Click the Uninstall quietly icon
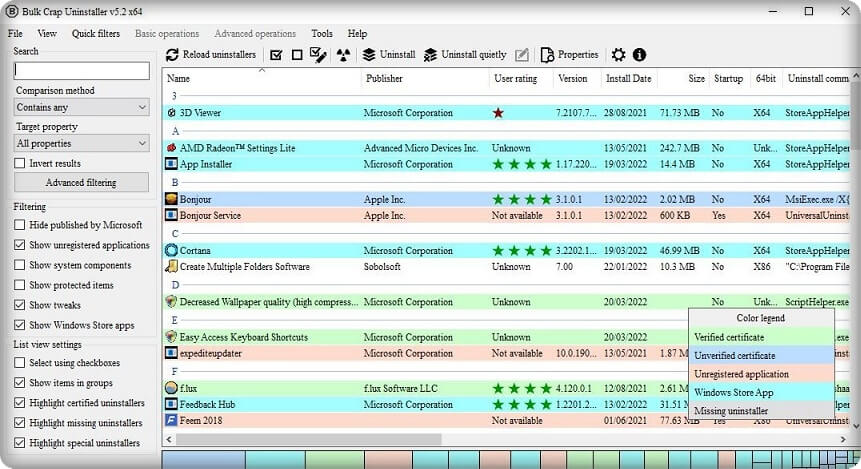Viewport: 861px width, 469px height. click(x=430, y=54)
